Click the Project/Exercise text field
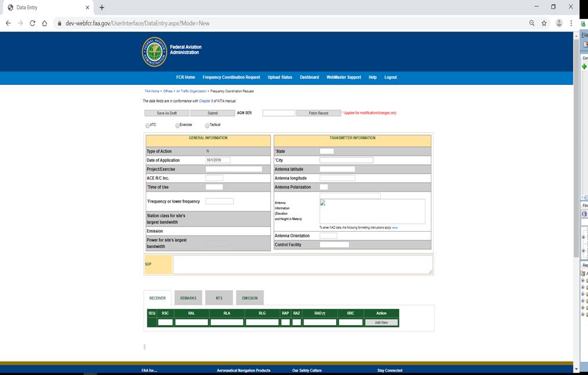 click(x=233, y=169)
